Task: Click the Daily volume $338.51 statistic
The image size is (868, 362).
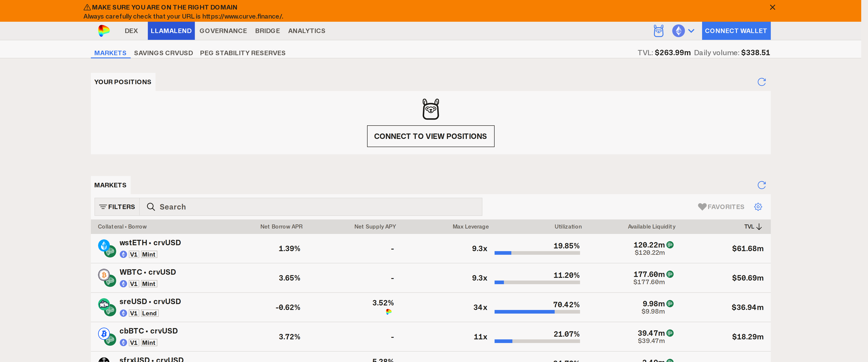Action: 732,53
